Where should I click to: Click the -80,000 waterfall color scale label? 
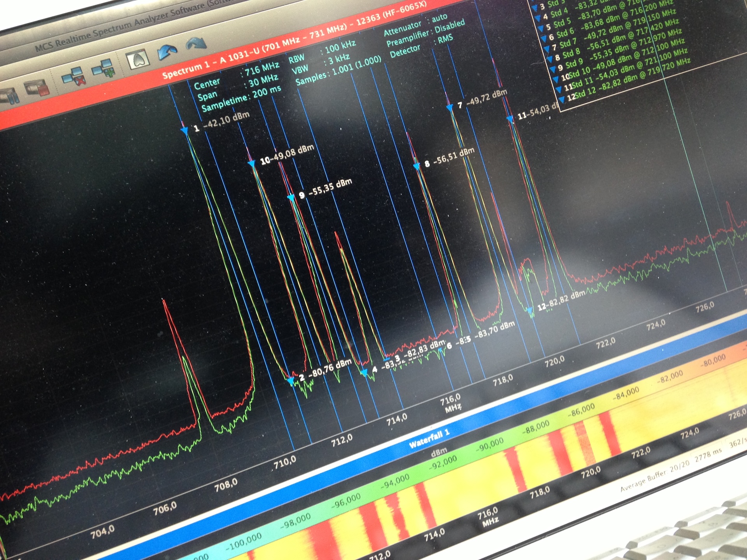(x=714, y=361)
